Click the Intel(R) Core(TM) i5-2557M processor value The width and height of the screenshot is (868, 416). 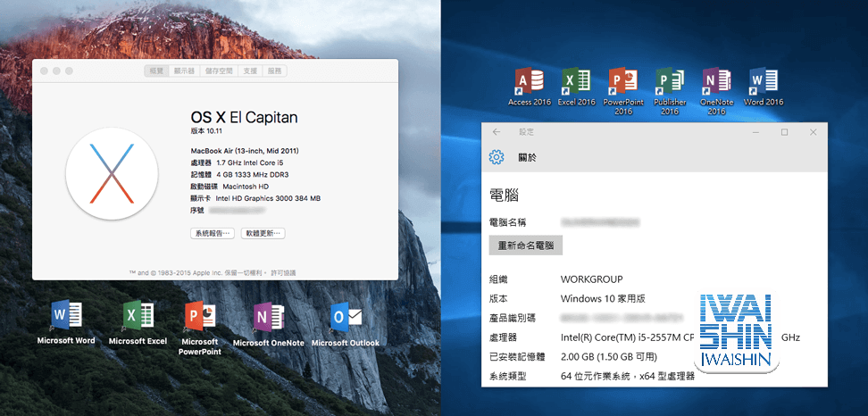point(629,337)
